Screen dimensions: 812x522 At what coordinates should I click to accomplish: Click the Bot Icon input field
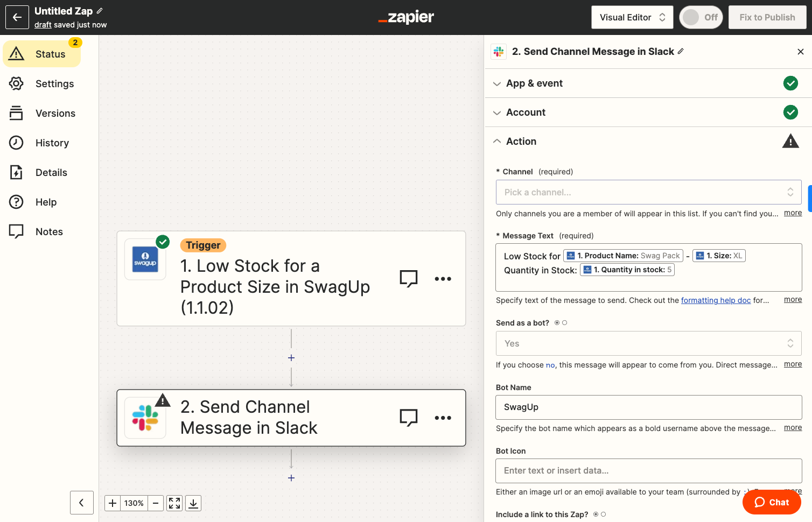tap(648, 471)
